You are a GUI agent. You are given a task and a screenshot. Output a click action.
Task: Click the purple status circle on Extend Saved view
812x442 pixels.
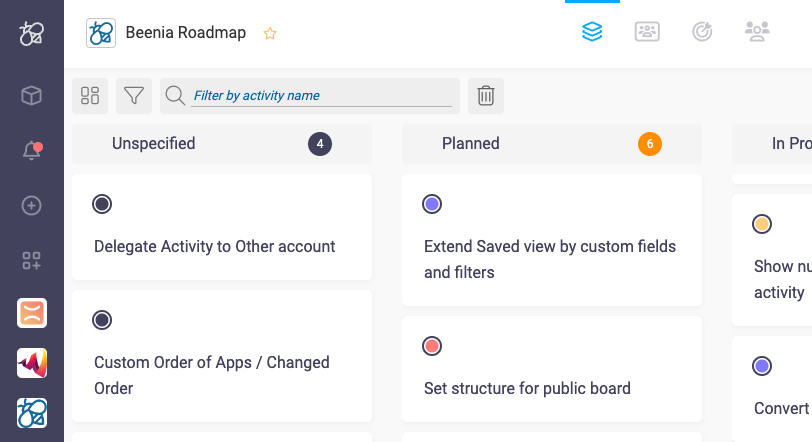432,204
